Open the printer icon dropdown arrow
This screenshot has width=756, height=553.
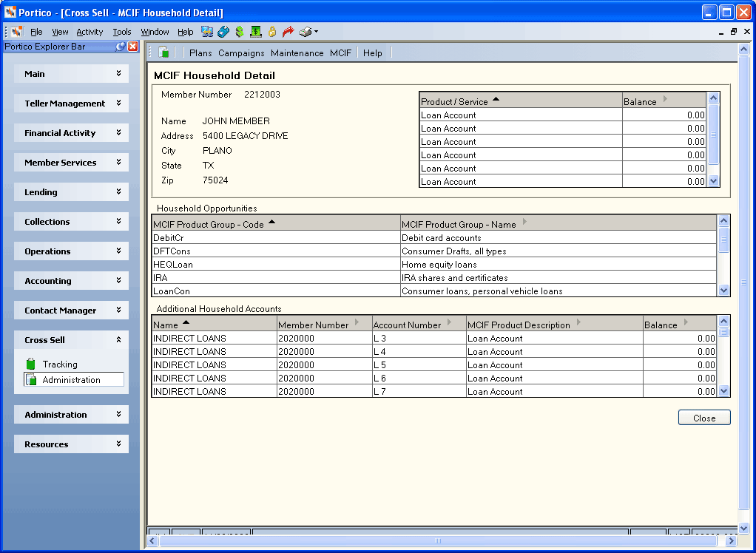(x=316, y=32)
